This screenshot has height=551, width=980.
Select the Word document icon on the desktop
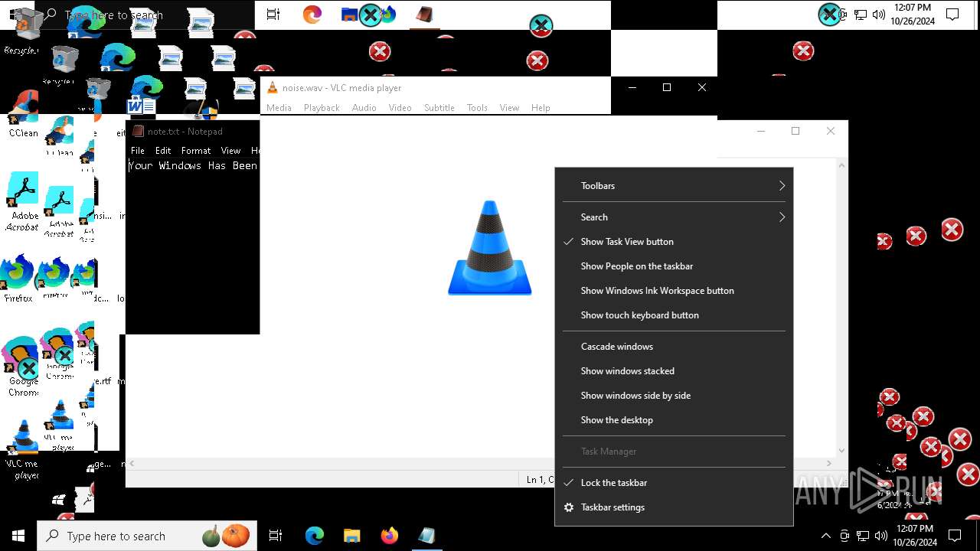(x=142, y=106)
